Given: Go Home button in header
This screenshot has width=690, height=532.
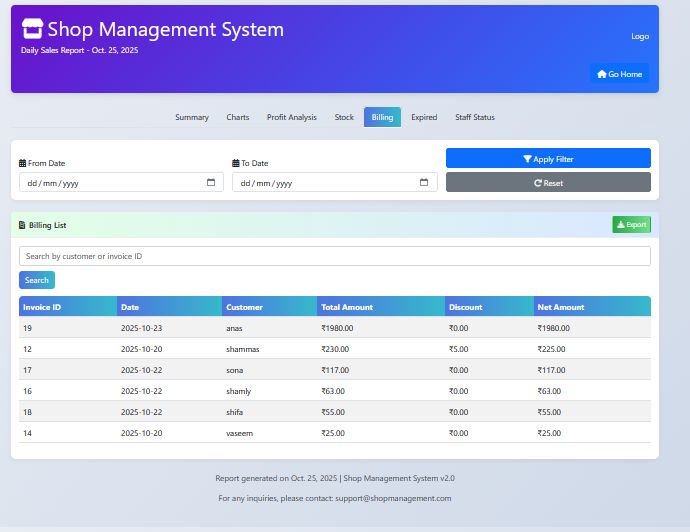Looking at the screenshot, I should coord(619,74).
